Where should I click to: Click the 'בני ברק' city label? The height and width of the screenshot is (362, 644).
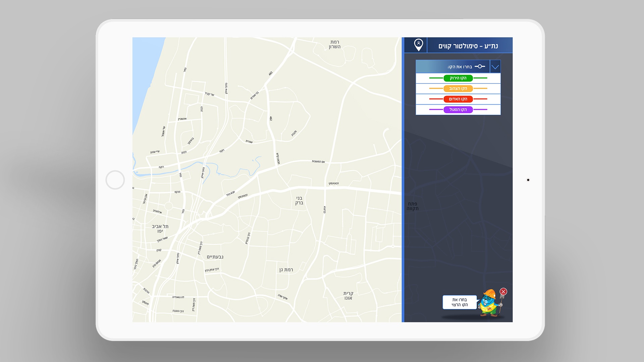click(299, 200)
